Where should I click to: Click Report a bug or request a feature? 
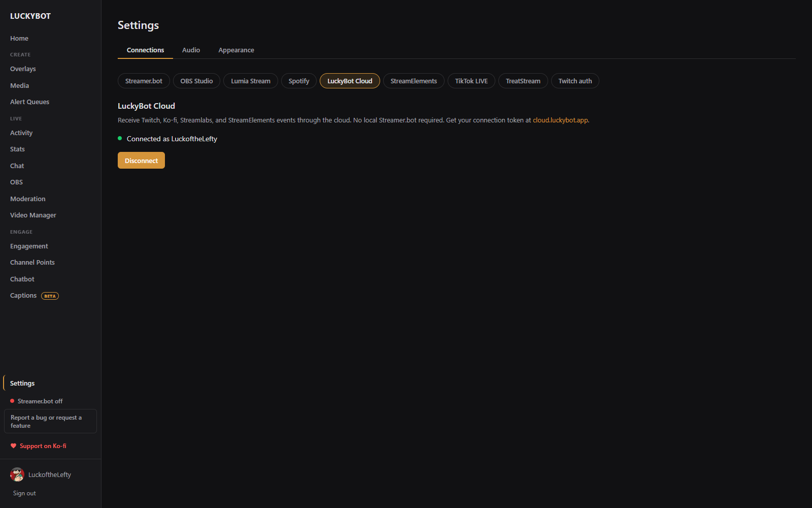50,421
